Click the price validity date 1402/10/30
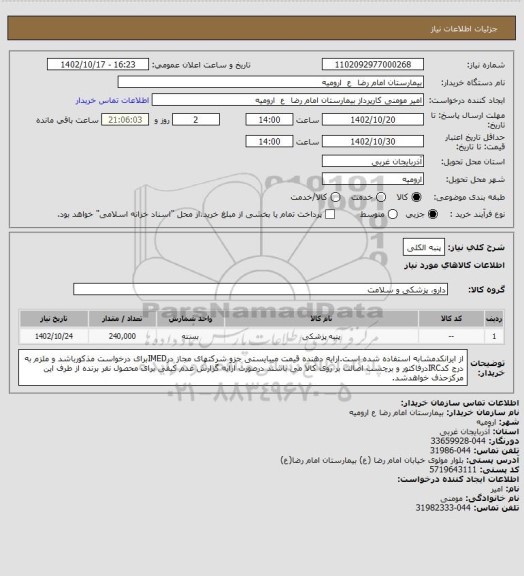The image size is (524, 576). coord(373,141)
